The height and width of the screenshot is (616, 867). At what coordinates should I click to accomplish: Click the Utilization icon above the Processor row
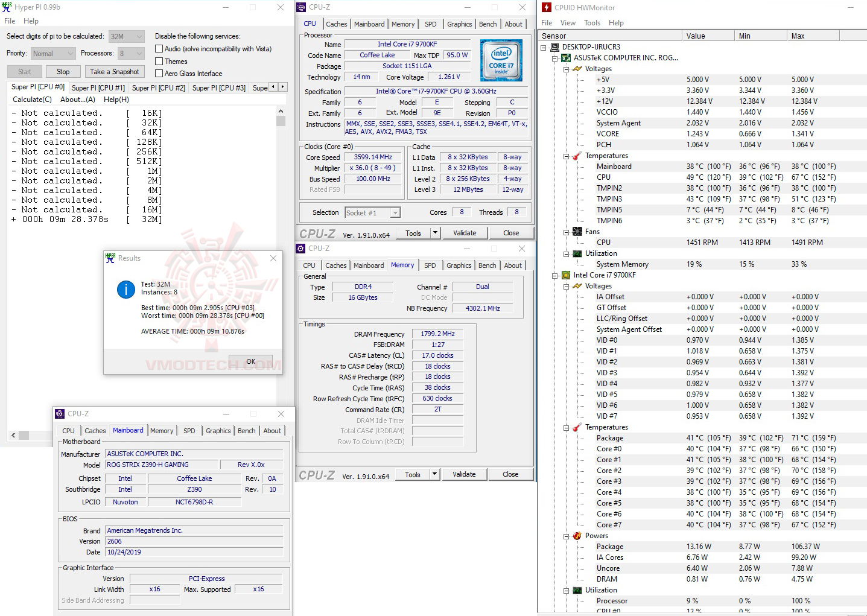(577, 590)
